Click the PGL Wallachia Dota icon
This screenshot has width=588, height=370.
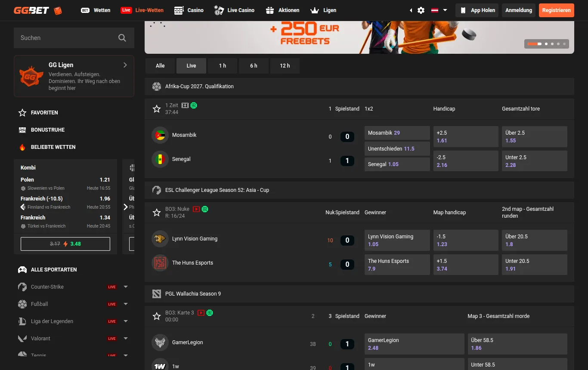click(157, 294)
